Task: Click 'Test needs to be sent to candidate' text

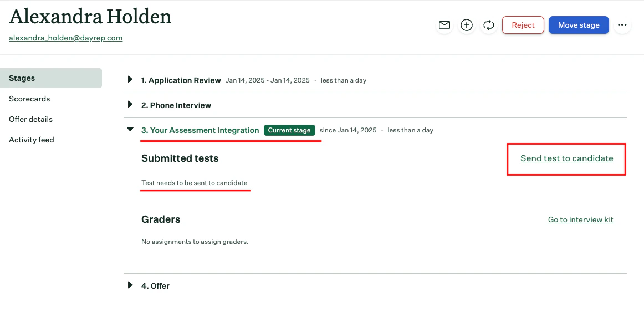Action: (195, 183)
